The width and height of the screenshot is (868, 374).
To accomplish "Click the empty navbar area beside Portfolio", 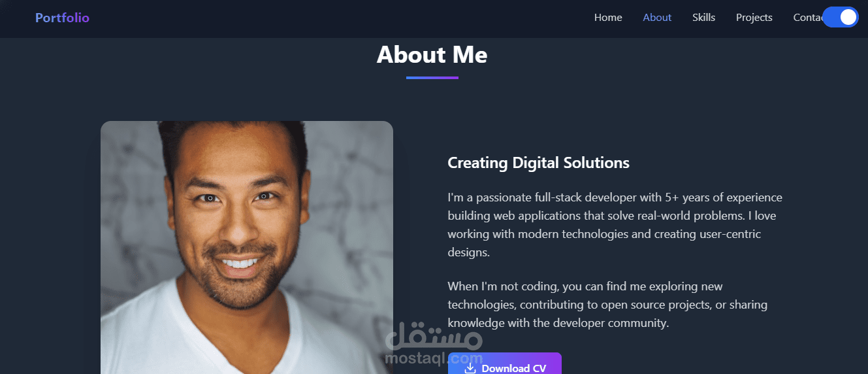I will (327, 18).
